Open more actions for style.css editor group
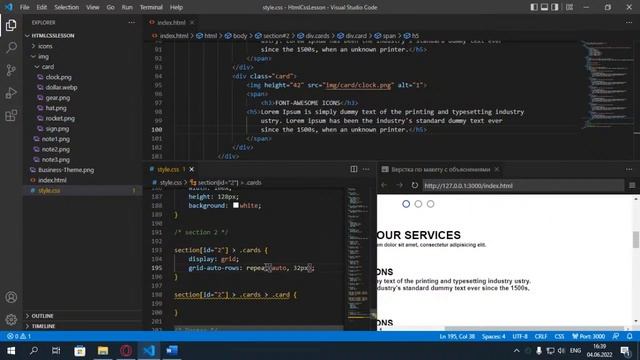Viewport: 640px width, 360px height. coord(366,169)
